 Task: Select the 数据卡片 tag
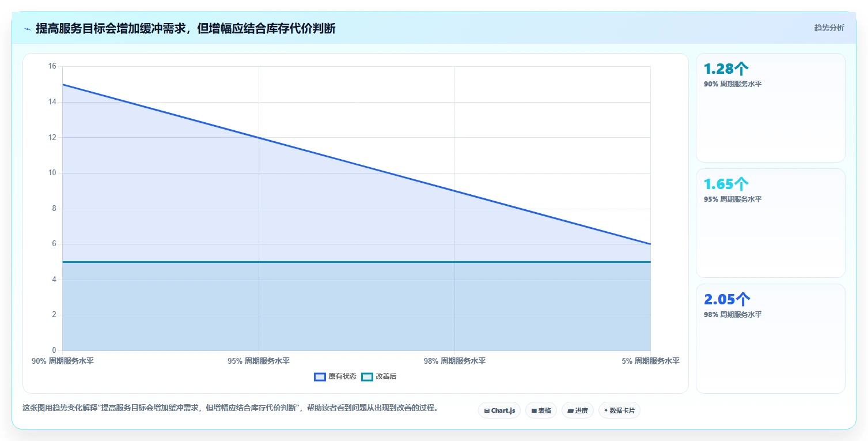[619, 410]
